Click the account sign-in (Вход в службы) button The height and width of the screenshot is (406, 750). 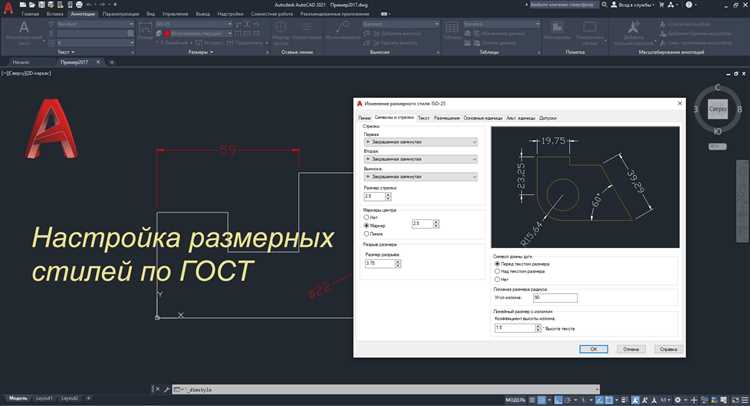632,5
